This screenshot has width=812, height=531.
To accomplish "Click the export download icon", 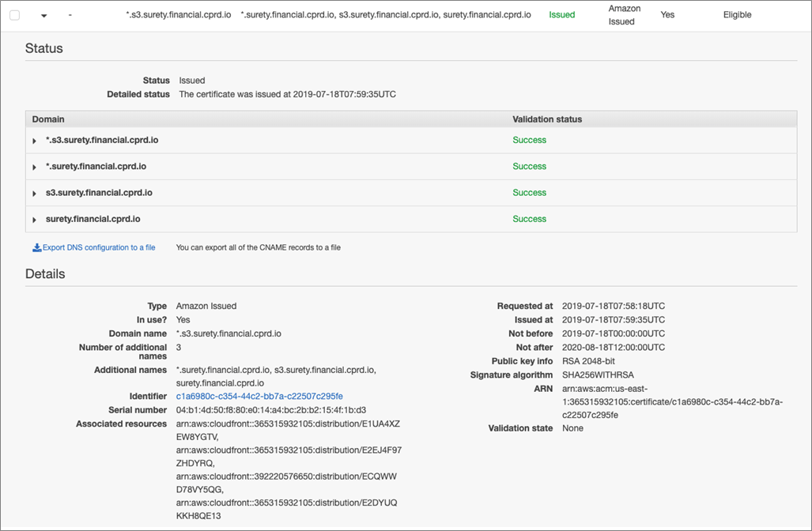I will [37, 247].
